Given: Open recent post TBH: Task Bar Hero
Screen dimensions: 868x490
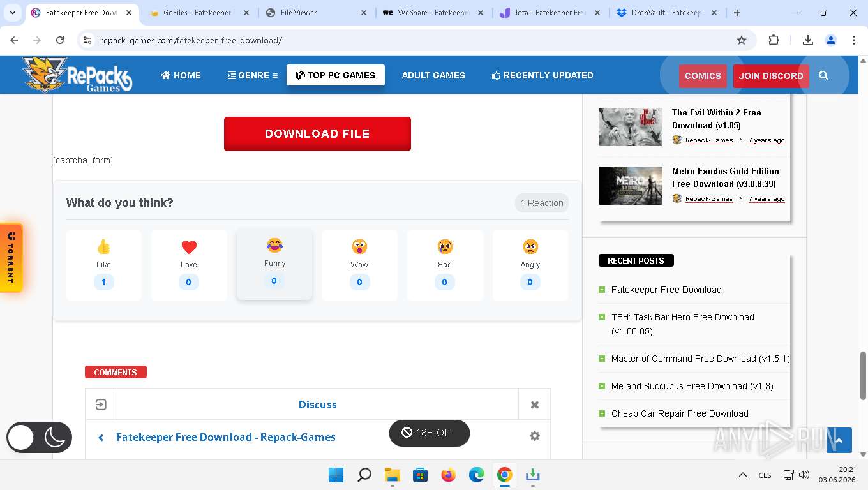Looking at the screenshot, I should 683,324.
